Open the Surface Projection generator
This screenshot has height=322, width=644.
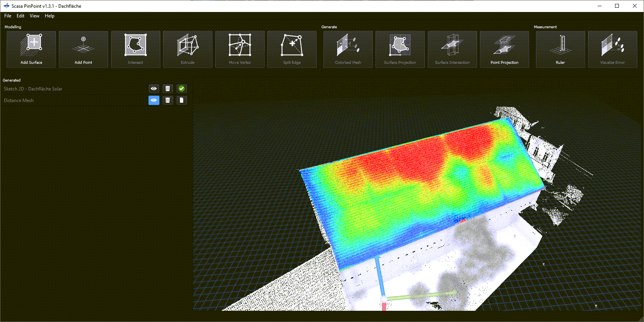400,49
